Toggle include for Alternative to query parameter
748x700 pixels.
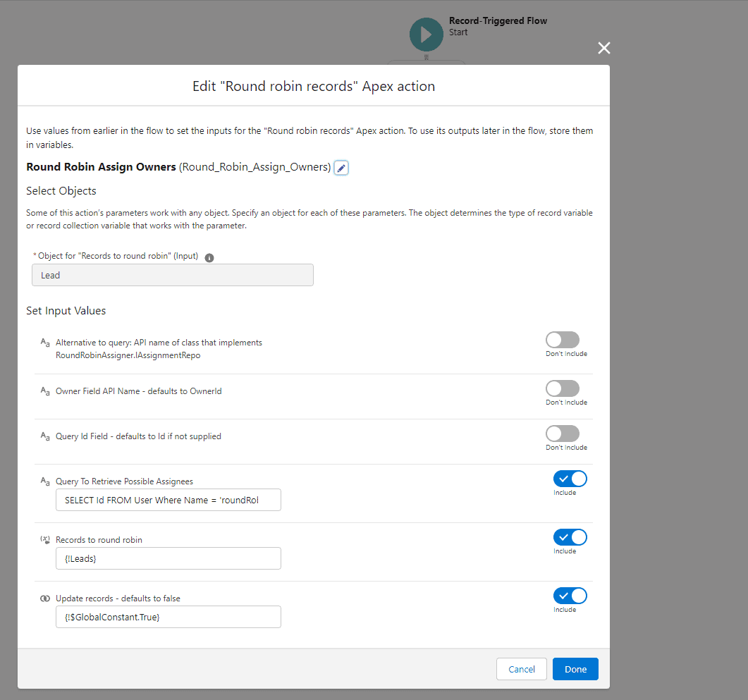pyautogui.click(x=563, y=340)
